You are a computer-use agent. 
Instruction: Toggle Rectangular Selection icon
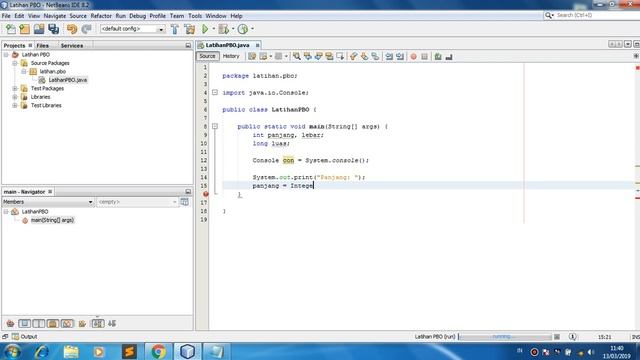[x=340, y=57]
